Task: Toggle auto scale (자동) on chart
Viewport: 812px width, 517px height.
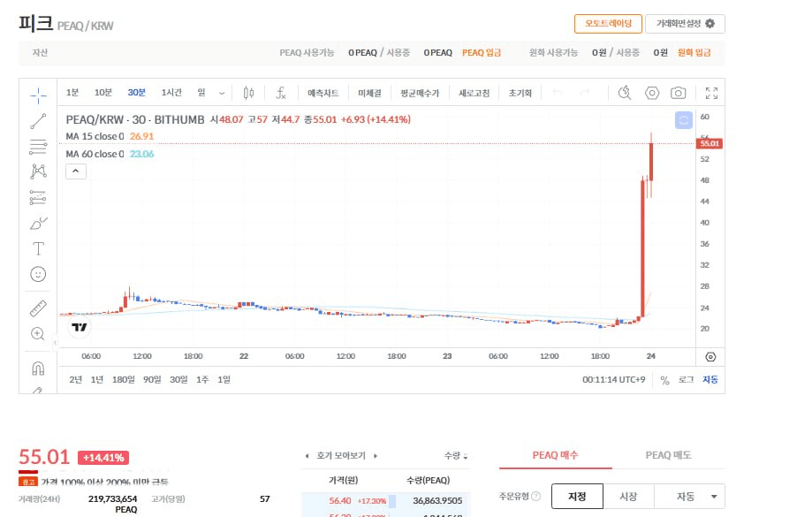Action: (x=710, y=380)
